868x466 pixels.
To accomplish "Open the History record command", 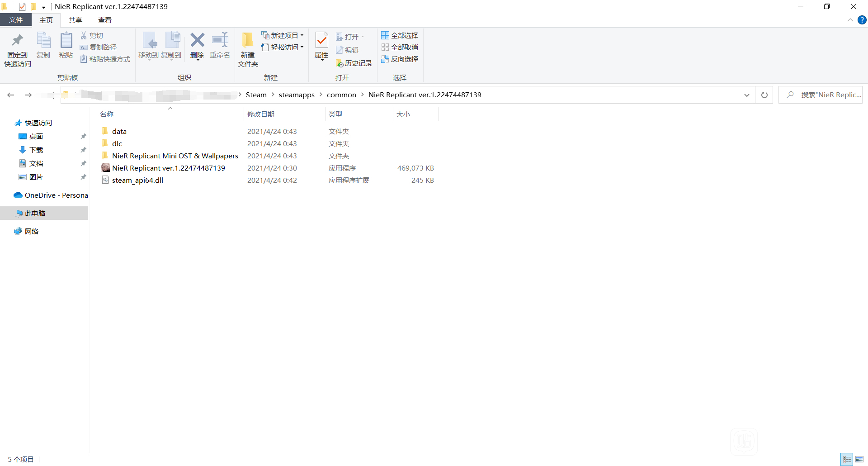I will (354, 63).
